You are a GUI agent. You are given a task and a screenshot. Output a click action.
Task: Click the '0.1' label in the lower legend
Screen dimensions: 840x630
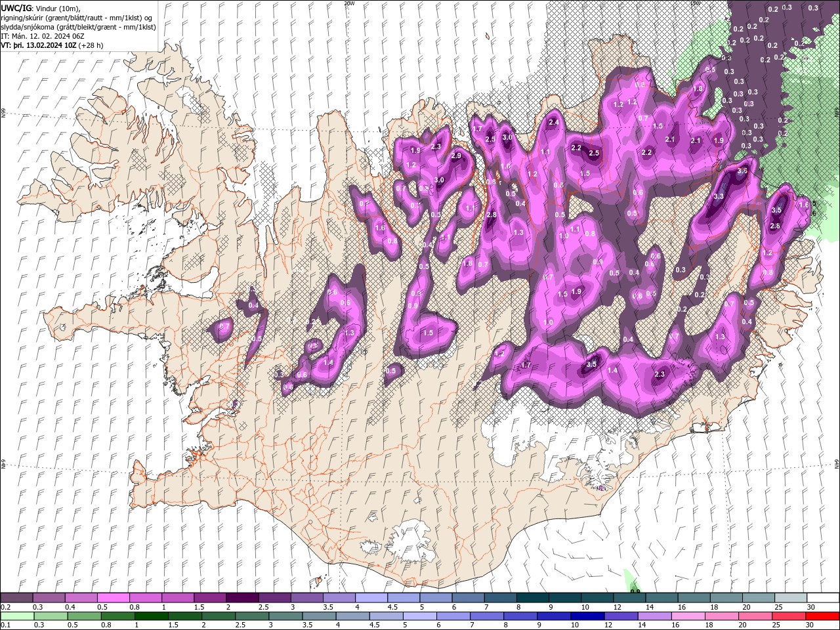click(5, 625)
